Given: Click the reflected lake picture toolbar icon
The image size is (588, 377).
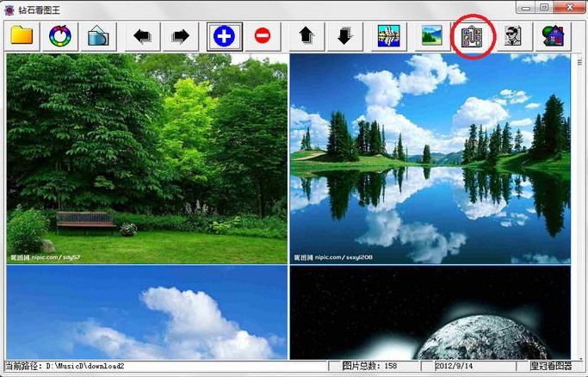Looking at the screenshot, I should 388,36.
